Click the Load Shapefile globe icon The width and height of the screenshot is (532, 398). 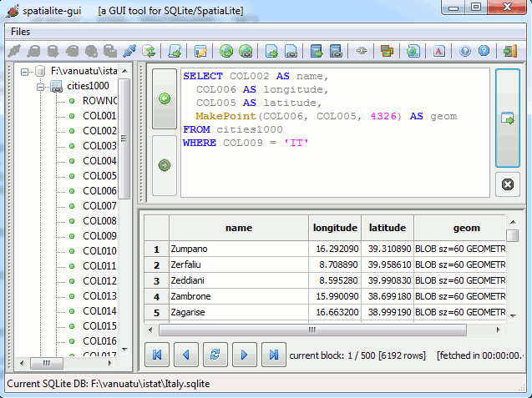(226, 51)
